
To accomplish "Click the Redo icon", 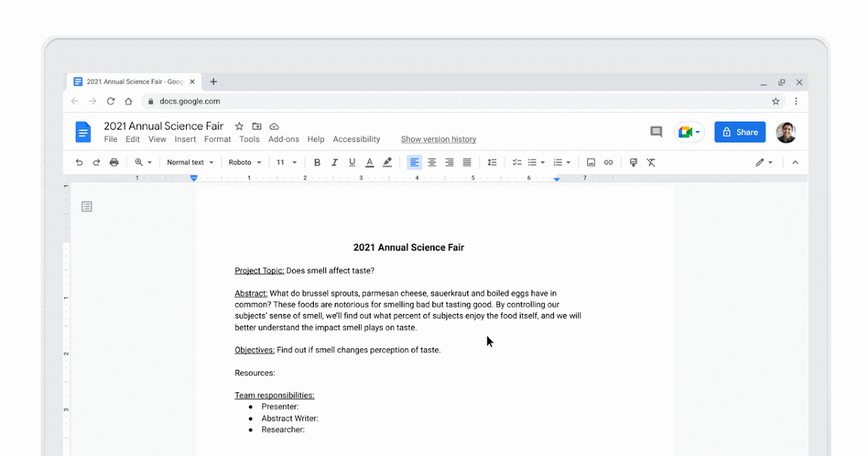I will coord(96,162).
